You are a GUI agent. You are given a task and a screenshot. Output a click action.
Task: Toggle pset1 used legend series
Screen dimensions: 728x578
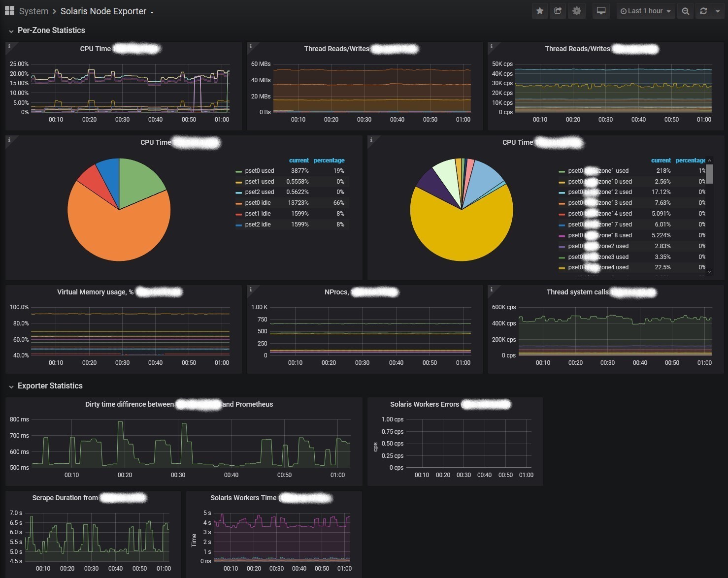tap(260, 182)
